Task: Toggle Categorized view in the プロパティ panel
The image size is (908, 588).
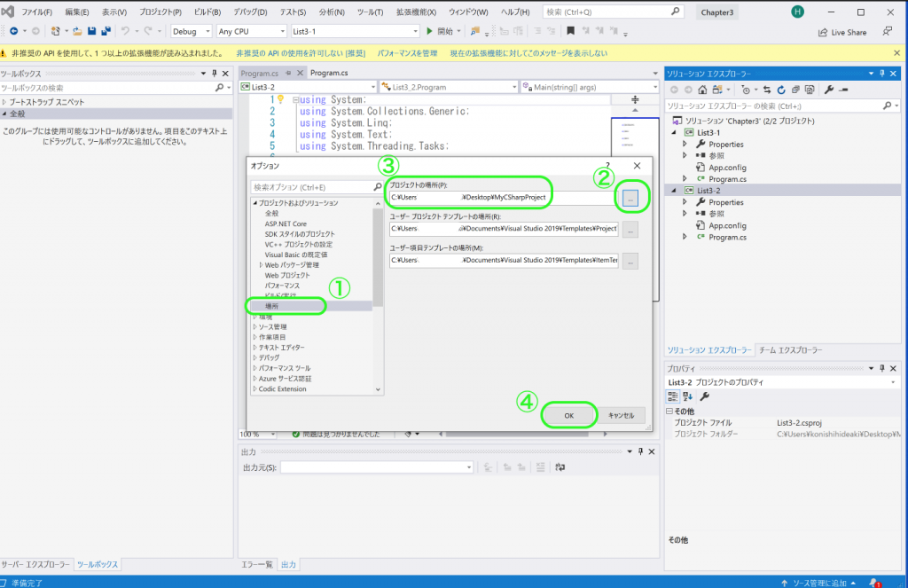Action: [x=672, y=396]
